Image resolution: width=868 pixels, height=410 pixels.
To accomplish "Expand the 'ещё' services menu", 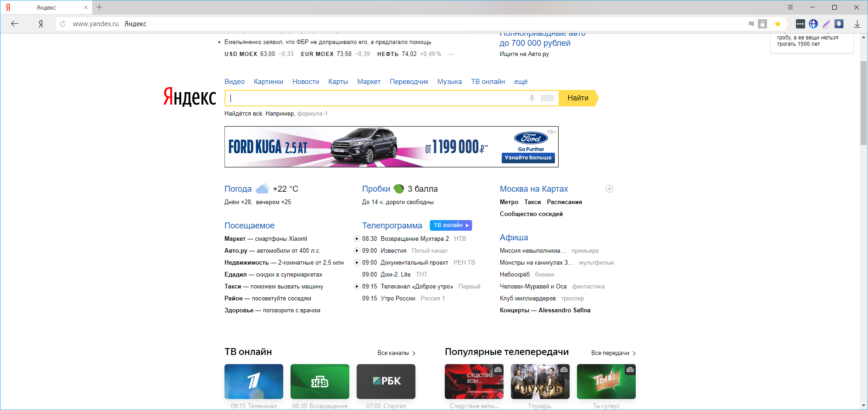I will pyautogui.click(x=521, y=82).
